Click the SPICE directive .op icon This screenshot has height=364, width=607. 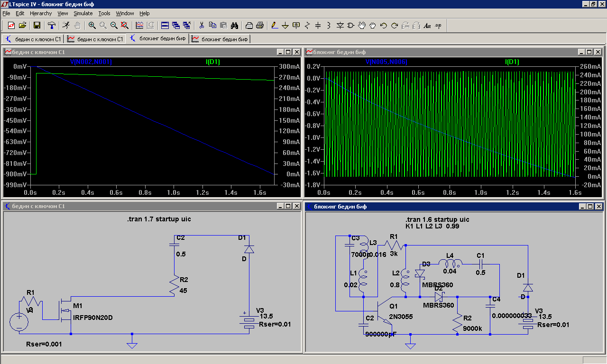(x=438, y=25)
